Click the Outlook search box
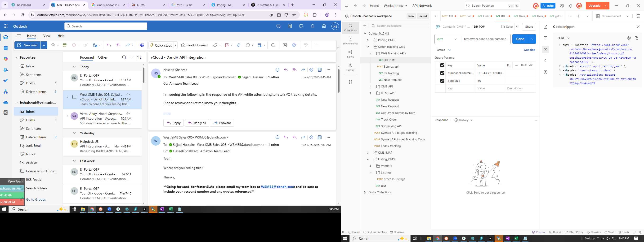Image resolution: width=644 pixels, height=242 pixels. pos(106,26)
